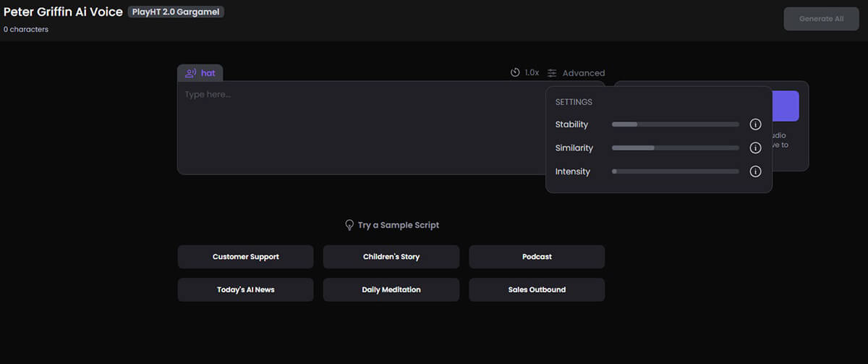Click the PlayHT 2.0 Gargamel model badge
868x364 pixels.
coord(176,12)
